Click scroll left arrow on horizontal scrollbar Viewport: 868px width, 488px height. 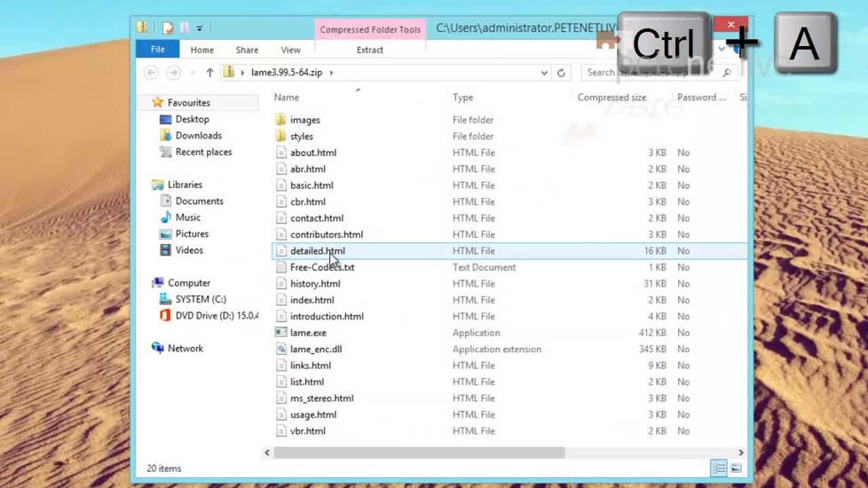267,453
